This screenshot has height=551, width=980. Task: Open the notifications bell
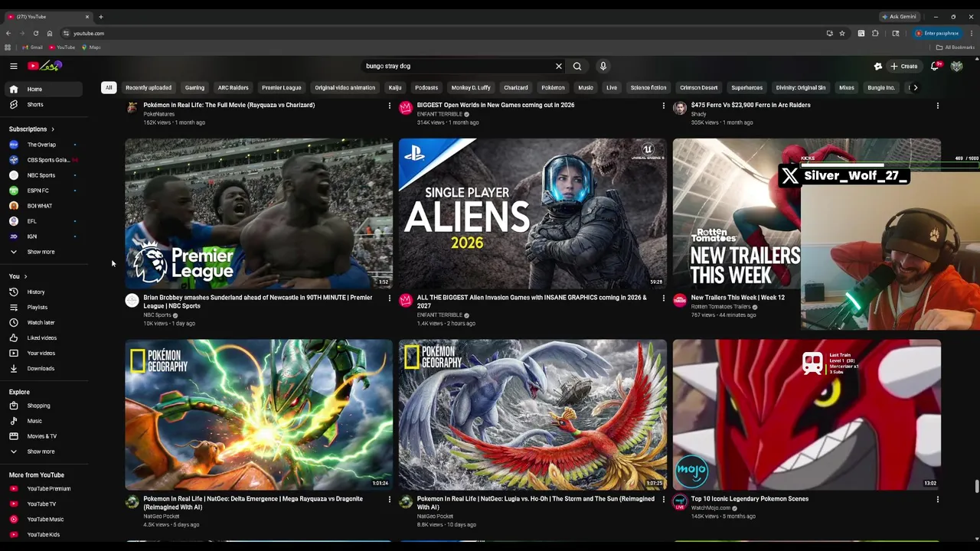(x=935, y=66)
